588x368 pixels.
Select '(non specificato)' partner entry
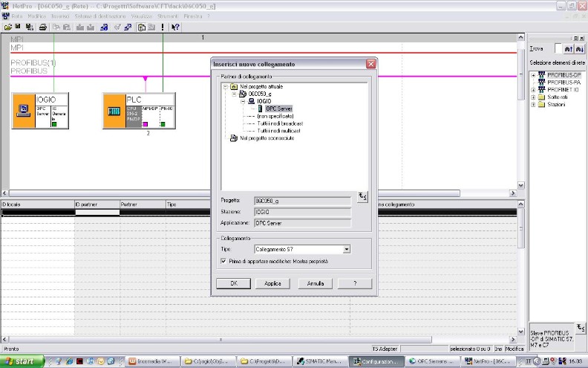pos(275,116)
